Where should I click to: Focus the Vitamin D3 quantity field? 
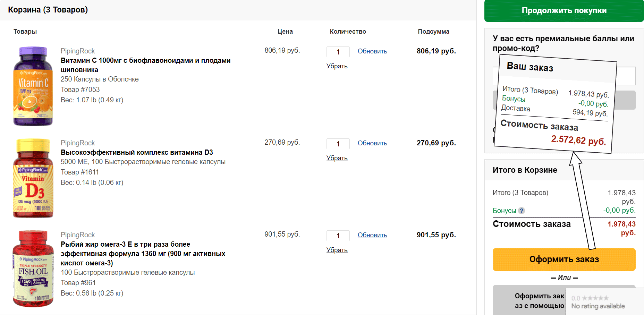[x=338, y=144]
